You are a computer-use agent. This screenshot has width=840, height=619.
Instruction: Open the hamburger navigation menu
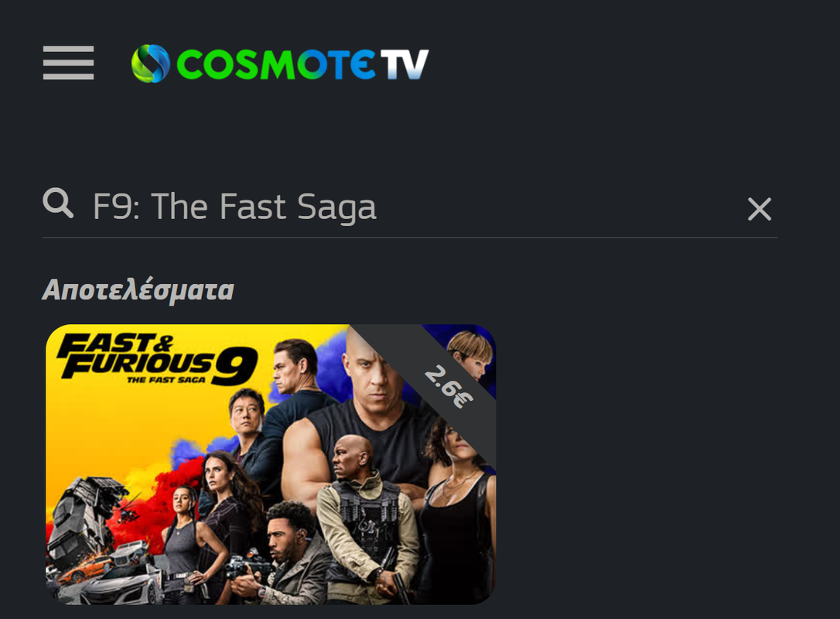point(69,63)
